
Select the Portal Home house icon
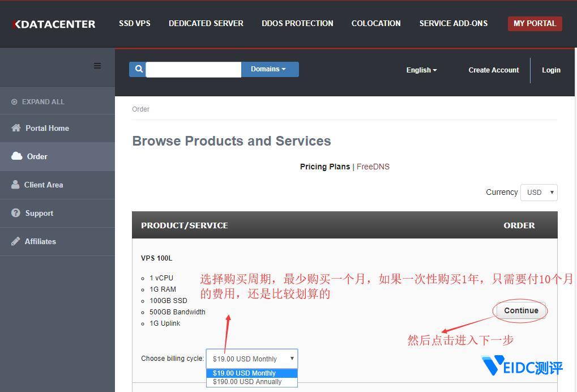click(18, 128)
